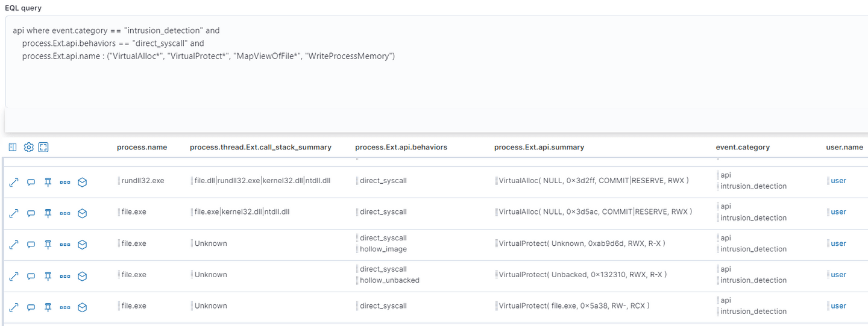The height and width of the screenshot is (326, 868).
Task: Open the user link in the rundll32.exe row
Action: pyautogui.click(x=838, y=181)
